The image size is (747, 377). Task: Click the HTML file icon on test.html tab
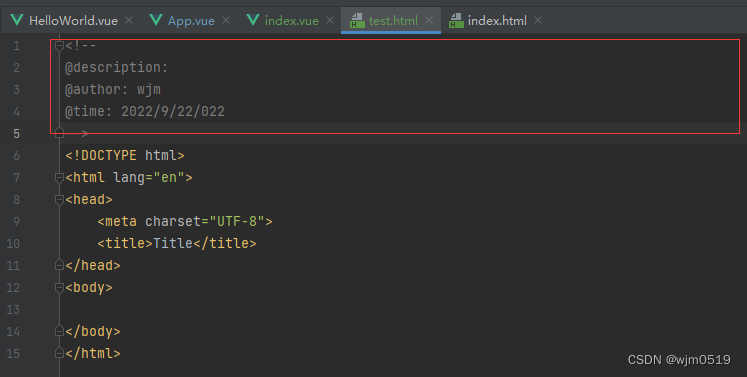[357, 20]
